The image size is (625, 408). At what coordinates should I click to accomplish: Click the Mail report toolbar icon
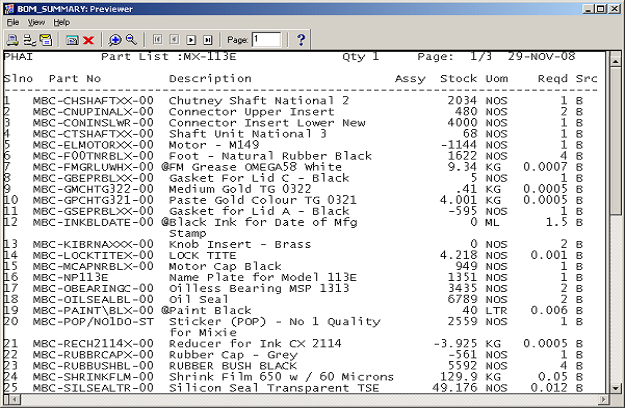[x=46, y=39]
